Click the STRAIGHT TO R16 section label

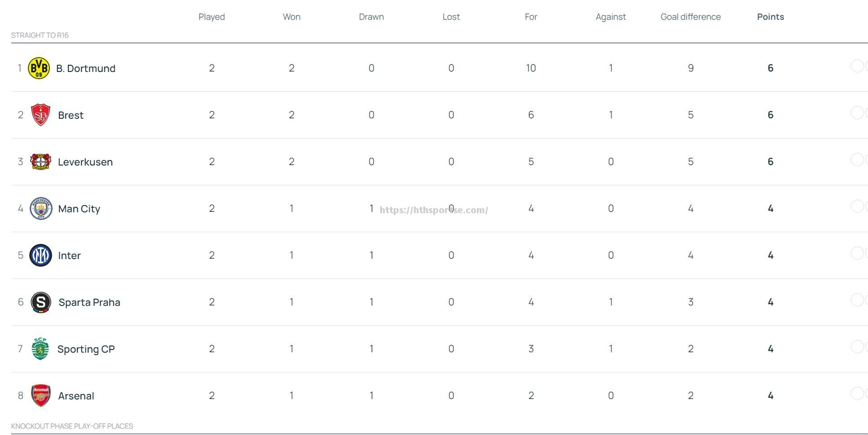click(x=40, y=35)
